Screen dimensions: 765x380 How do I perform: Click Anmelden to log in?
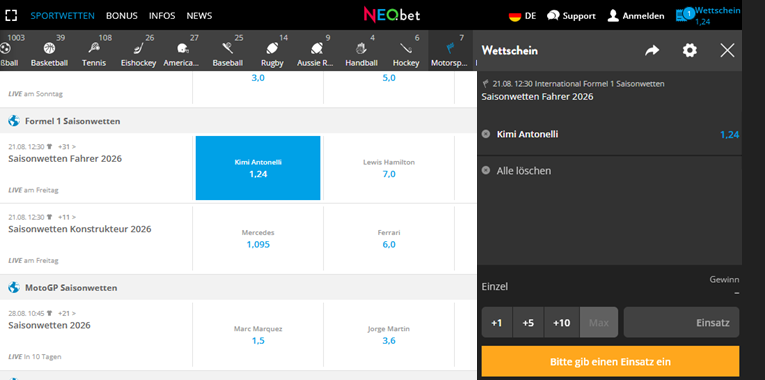(636, 16)
